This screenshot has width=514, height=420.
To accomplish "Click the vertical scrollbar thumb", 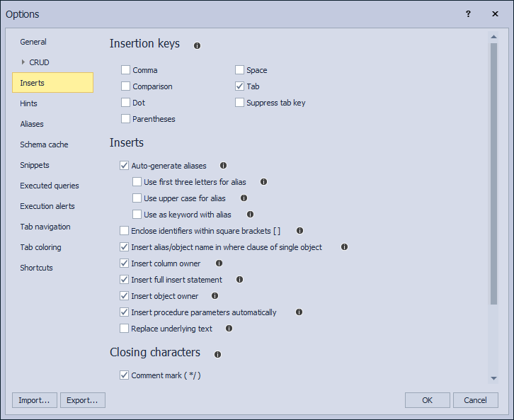I will [493, 174].
